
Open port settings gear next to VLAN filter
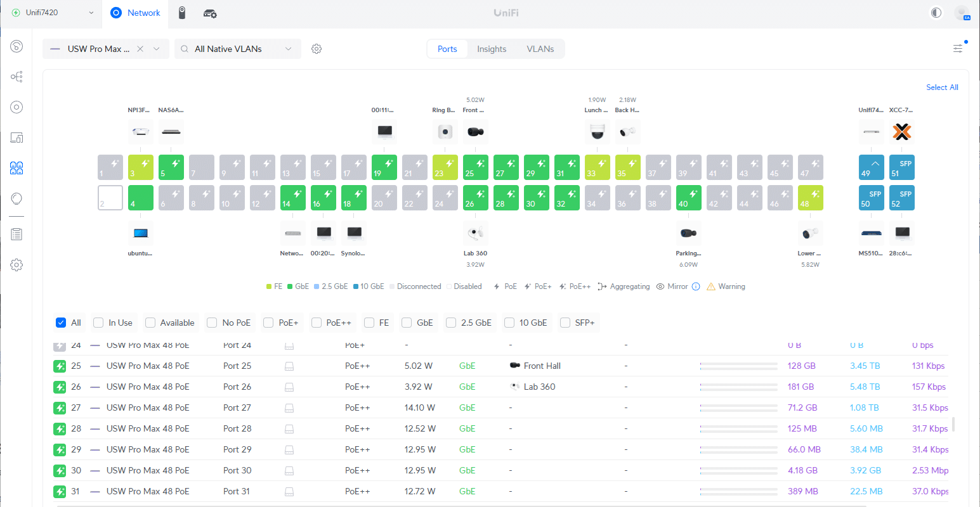pyautogui.click(x=317, y=49)
